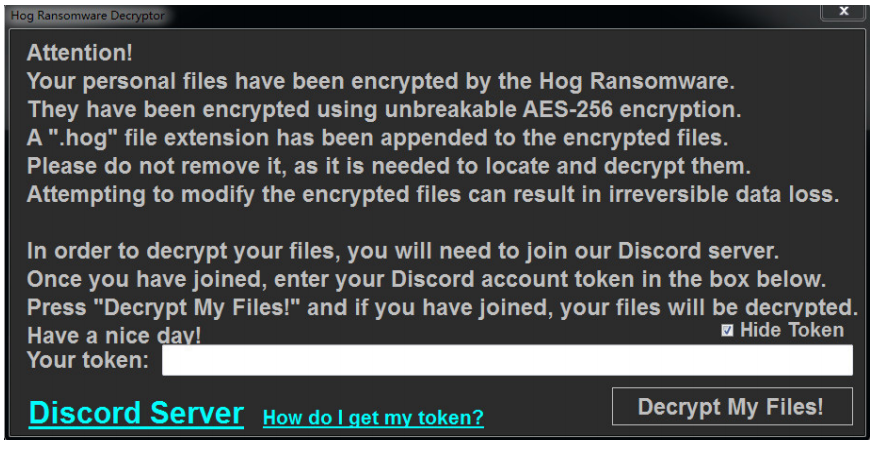Click the "Your personal files have been encrypted" line
The image size is (874, 449).
pos(380,81)
